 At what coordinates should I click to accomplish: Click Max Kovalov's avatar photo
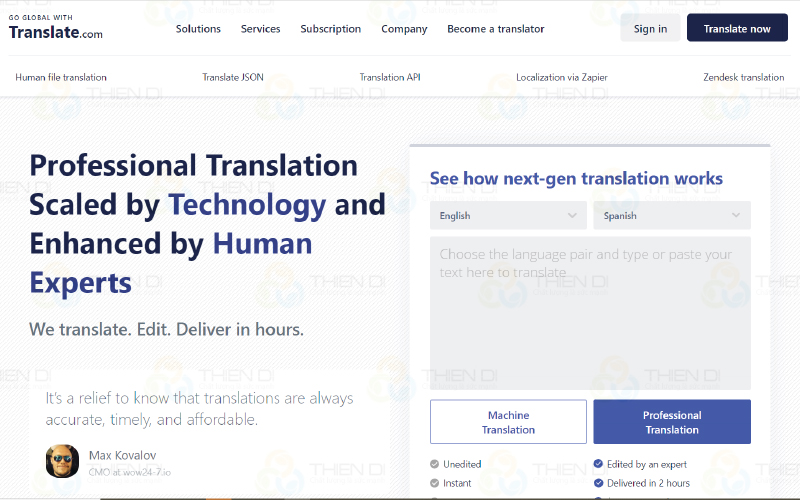tap(62, 461)
